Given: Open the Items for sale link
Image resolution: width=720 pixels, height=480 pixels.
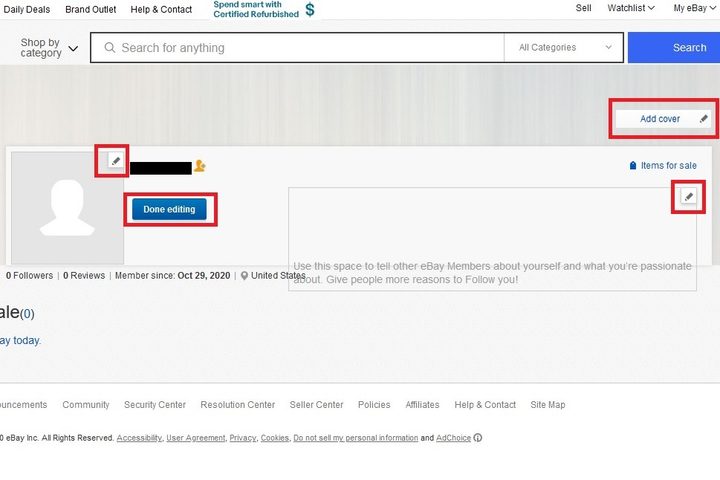Looking at the screenshot, I should tap(669, 165).
